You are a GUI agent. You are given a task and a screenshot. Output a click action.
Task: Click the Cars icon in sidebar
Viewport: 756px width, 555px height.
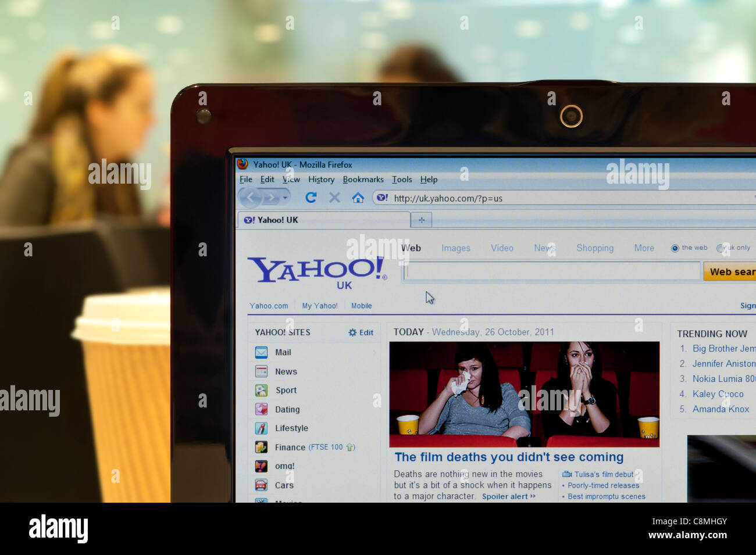(261, 485)
